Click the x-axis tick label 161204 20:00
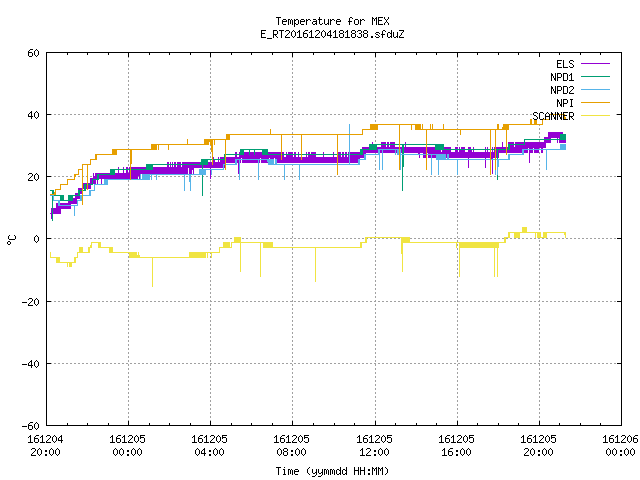This screenshot has width=640, height=480. (x=46, y=446)
